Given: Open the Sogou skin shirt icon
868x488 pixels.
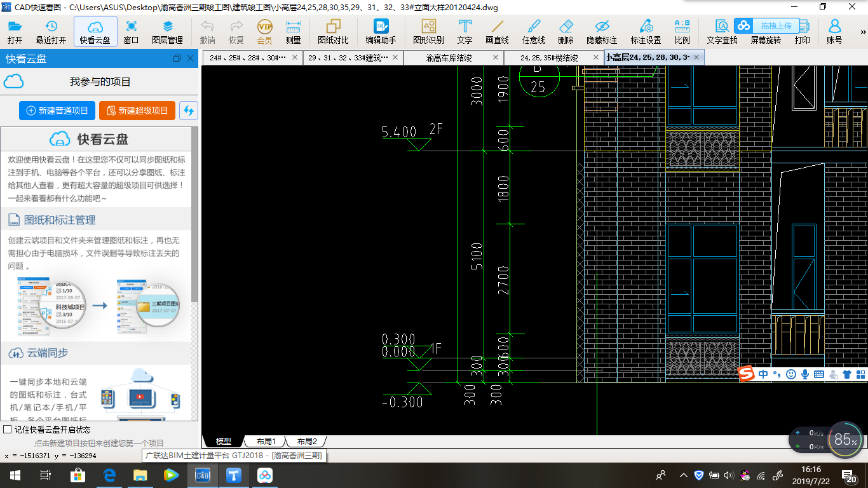Looking at the screenshot, I should (847, 374).
